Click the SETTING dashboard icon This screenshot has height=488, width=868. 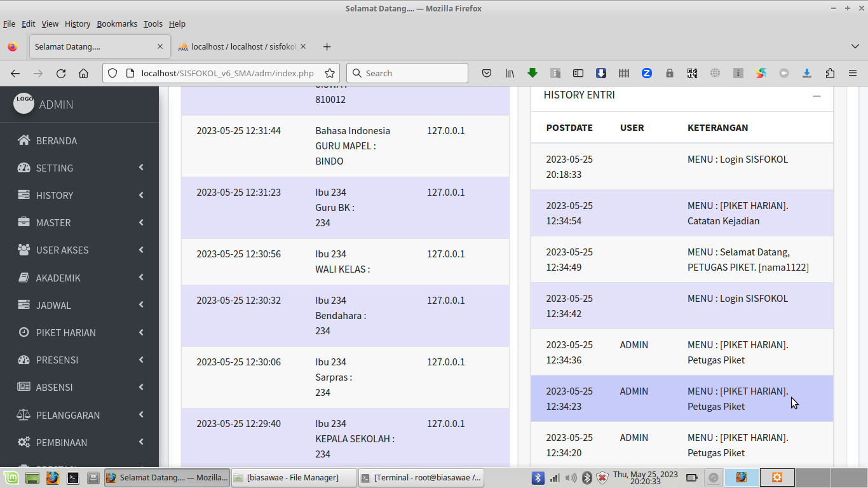[24, 168]
